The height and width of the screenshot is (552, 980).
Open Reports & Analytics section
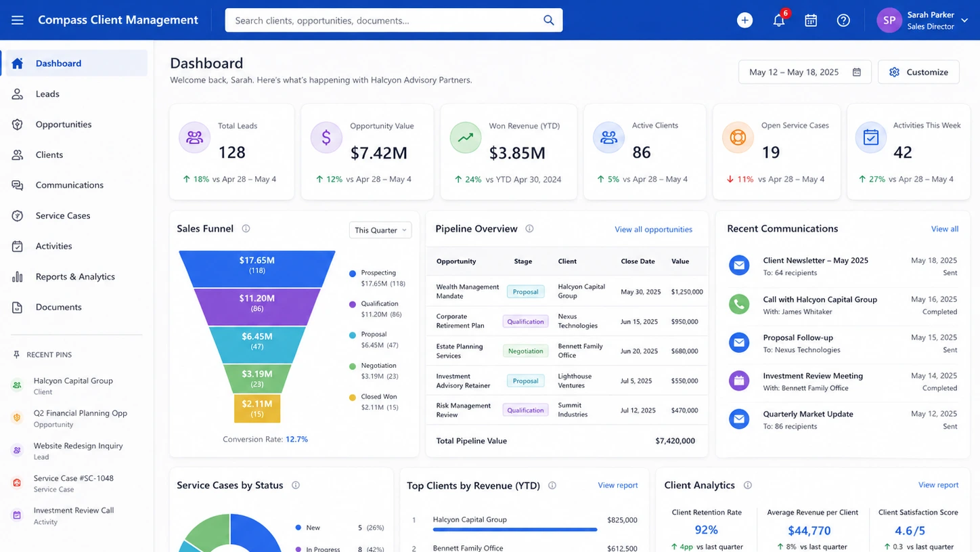[76, 276]
